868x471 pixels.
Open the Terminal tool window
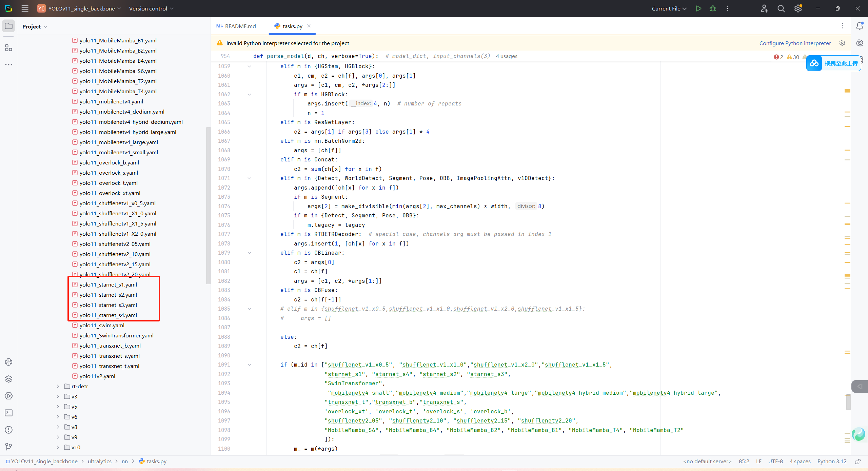[x=8, y=413]
